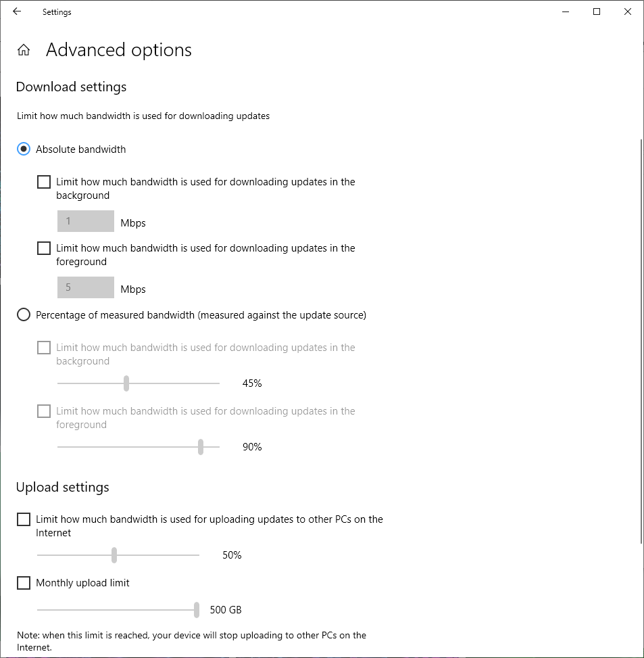This screenshot has width=644, height=658.
Task: Click the 45% background percentage slider handle
Action: pos(126,383)
